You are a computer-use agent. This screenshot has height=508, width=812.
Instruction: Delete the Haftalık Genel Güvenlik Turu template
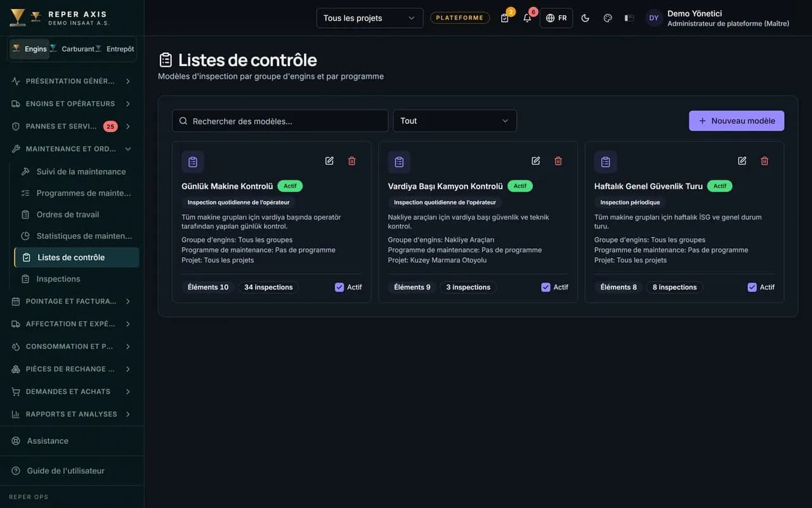[x=764, y=161]
